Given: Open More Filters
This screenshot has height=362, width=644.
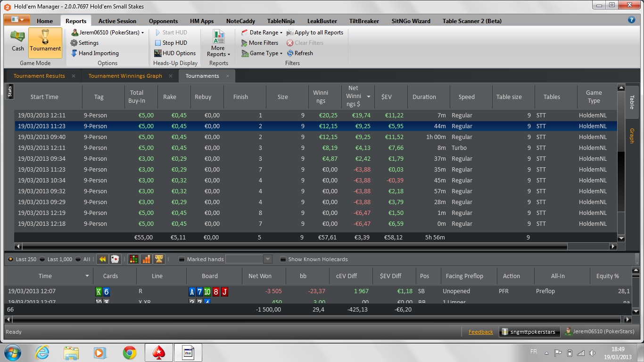Looking at the screenshot, I should [x=260, y=43].
